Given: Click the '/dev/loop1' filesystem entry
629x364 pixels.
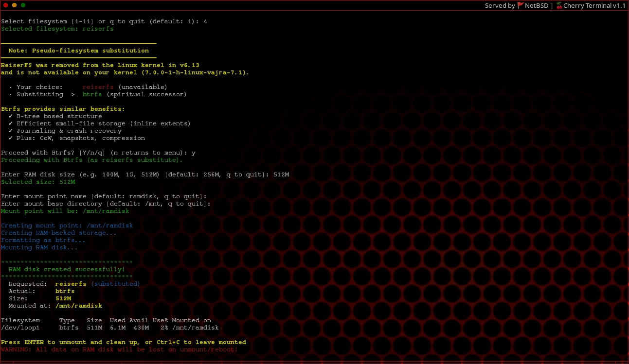Looking at the screenshot, I should click(x=20, y=328).
